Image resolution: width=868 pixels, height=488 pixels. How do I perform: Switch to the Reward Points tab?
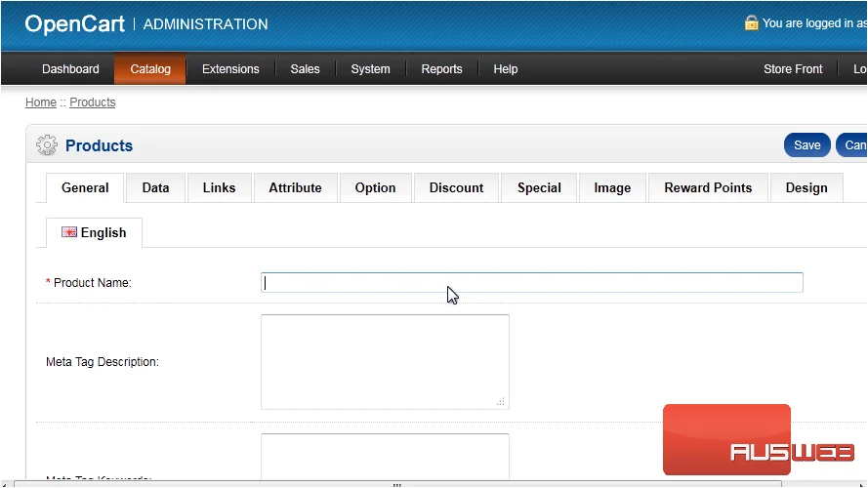(708, 187)
